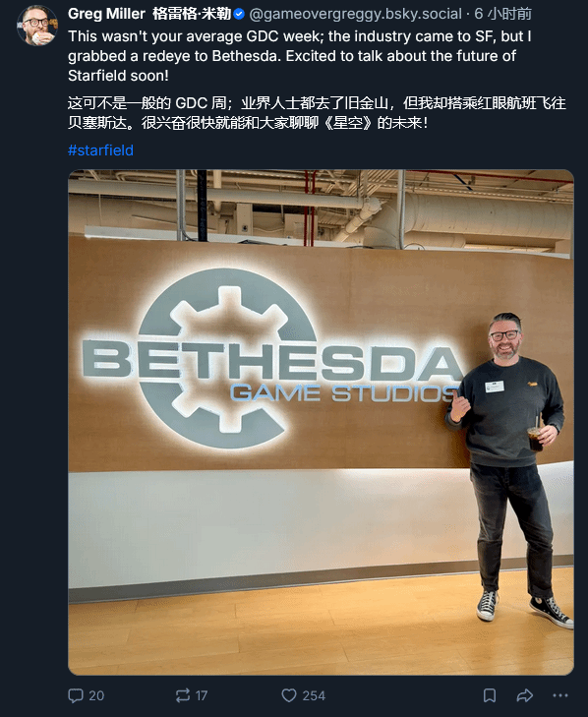Click the man holding iced coffee in photo

point(508,466)
